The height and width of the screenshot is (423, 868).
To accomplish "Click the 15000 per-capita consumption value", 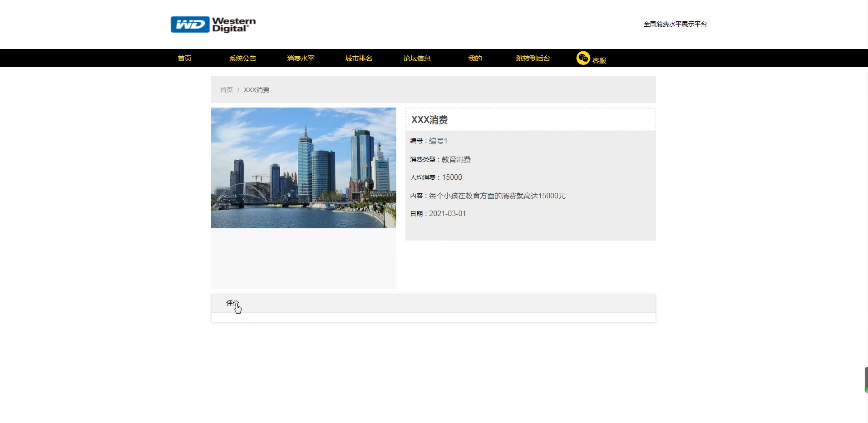I will click(452, 177).
